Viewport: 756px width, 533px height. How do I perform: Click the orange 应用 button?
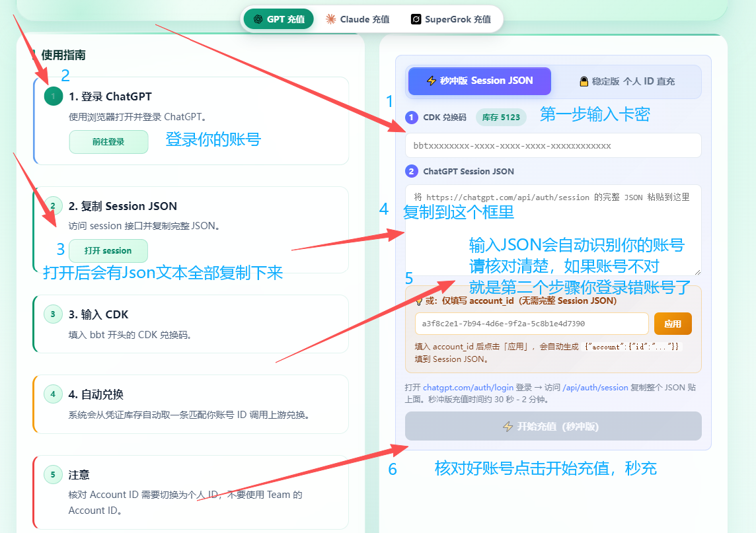pos(673,324)
